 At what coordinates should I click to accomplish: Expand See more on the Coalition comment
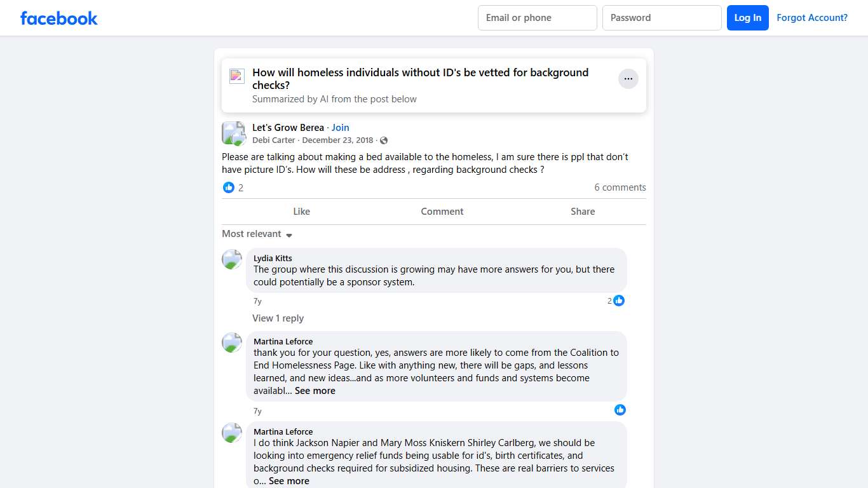315,391
